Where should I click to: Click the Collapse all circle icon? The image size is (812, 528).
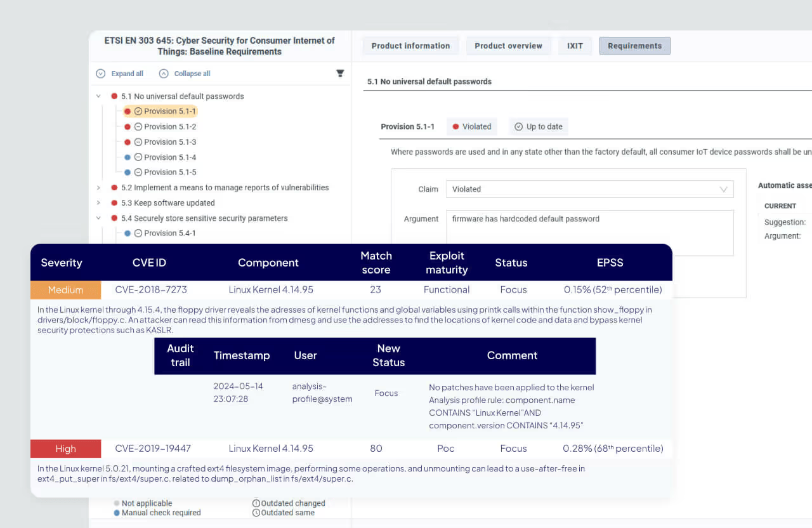164,74
